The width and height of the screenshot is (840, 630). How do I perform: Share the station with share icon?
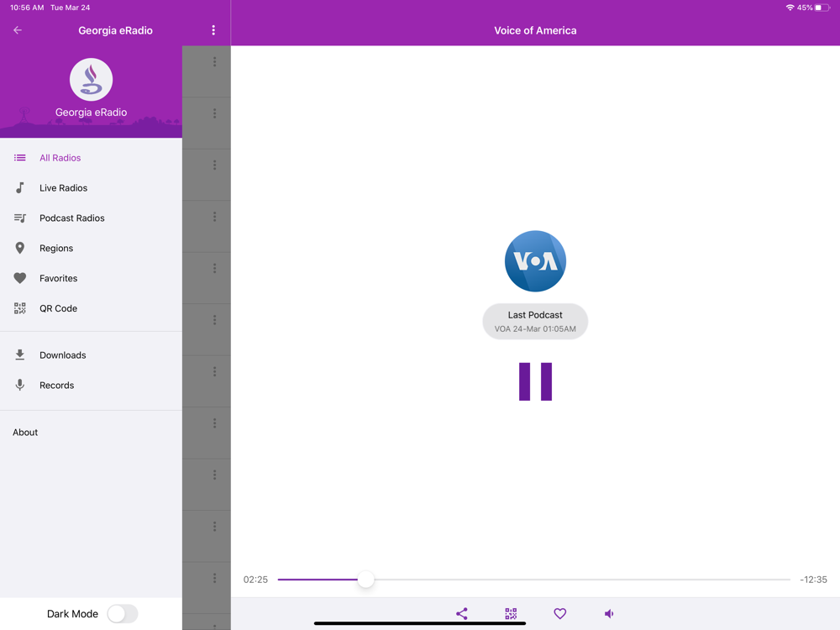coord(462,613)
